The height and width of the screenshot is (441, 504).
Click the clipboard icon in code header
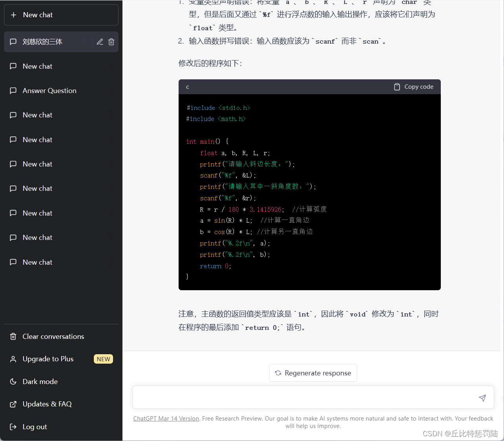397,87
